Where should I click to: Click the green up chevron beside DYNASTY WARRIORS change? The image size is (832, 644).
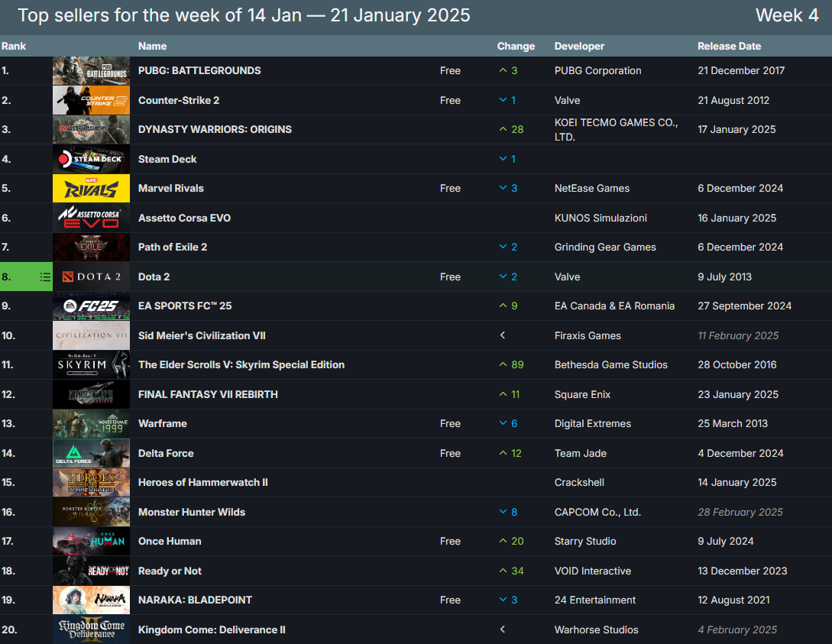click(503, 129)
